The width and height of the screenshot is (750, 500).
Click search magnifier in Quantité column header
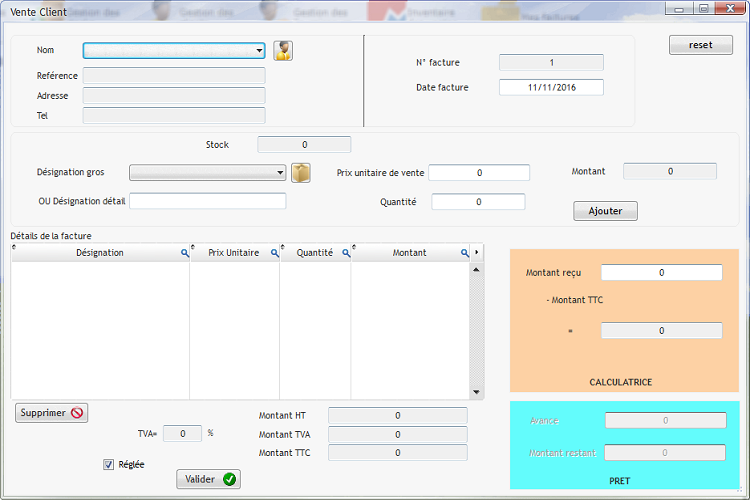345,254
